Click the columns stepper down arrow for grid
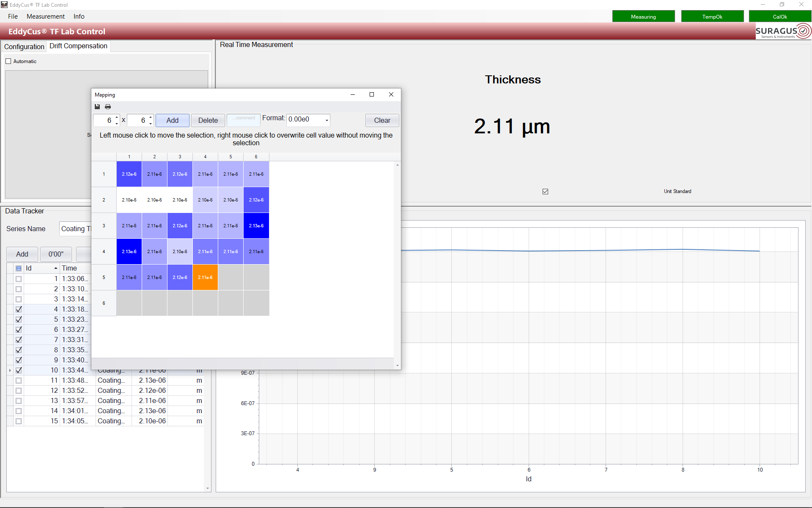Image resolution: width=812 pixels, height=508 pixels. tap(150, 124)
